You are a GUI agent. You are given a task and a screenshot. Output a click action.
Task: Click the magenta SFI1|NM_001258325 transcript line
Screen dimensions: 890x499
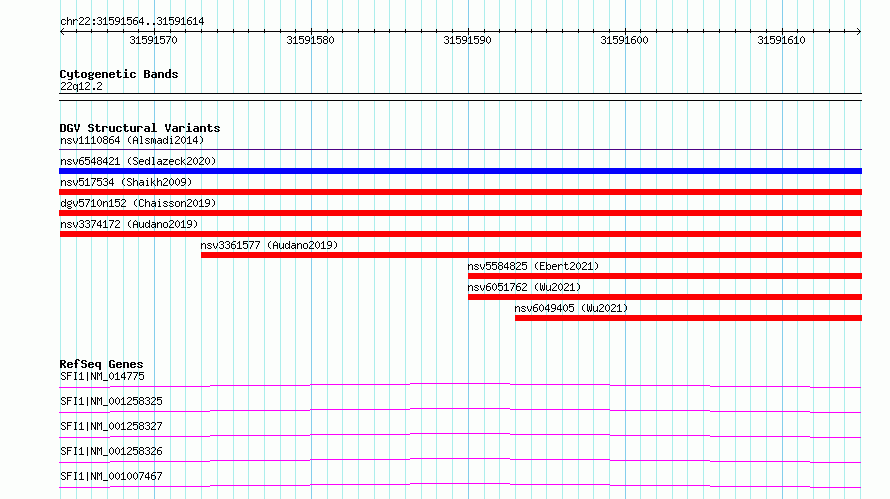click(x=460, y=410)
